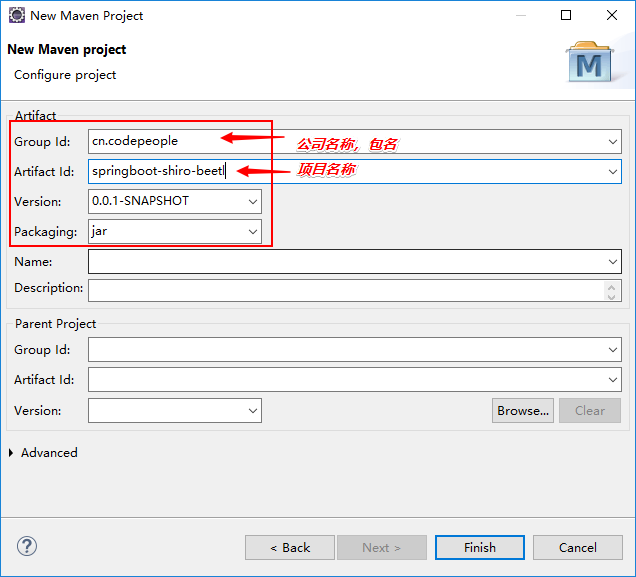Click the Browse... button
Image resolution: width=636 pixels, height=577 pixels.
pos(523,410)
